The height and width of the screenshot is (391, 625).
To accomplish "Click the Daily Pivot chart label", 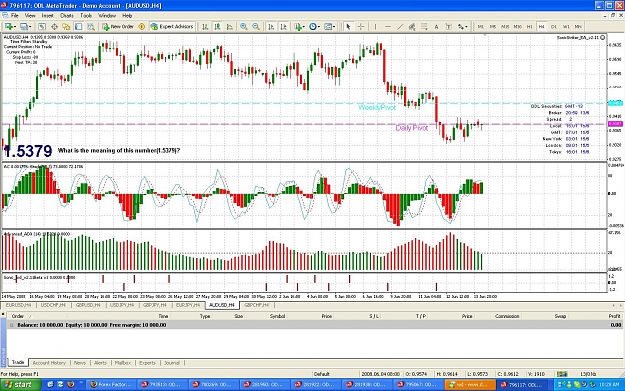I will (x=411, y=128).
